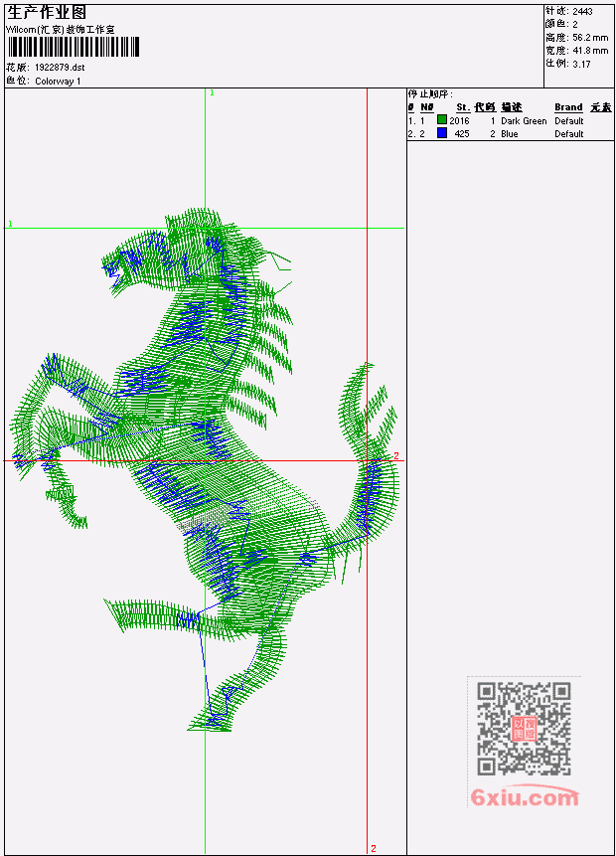Click the barcode under the studio name
This screenshot has width=616, height=856.
pos(74,47)
